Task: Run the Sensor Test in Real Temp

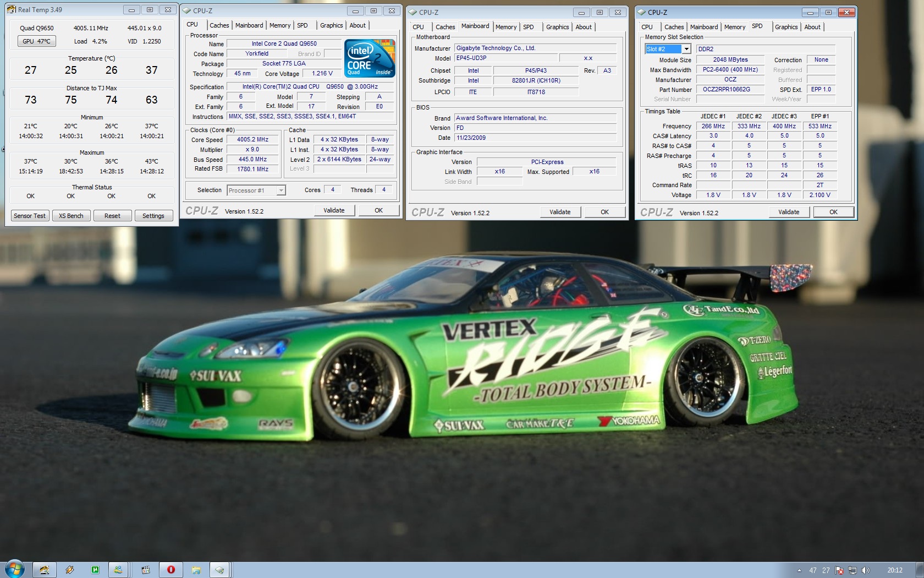Action: point(30,216)
